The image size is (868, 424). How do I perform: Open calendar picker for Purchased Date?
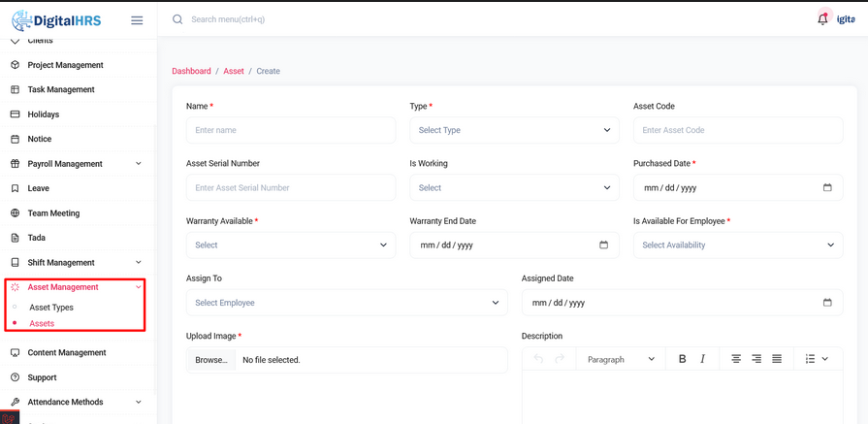point(827,188)
